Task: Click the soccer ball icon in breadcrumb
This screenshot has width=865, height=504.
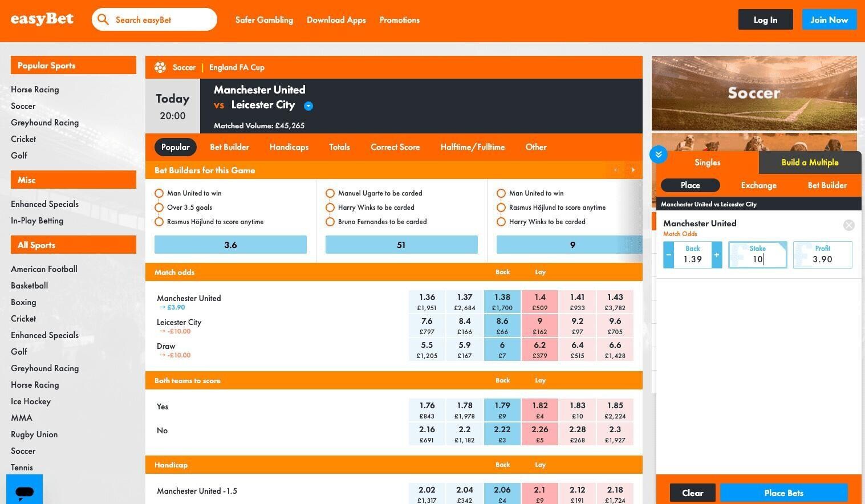Action: coord(160,67)
